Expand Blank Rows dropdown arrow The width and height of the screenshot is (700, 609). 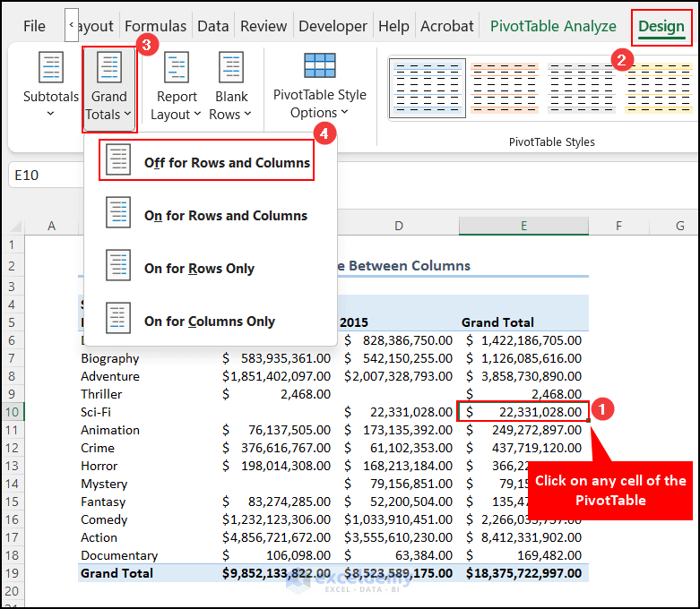click(247, 114)
